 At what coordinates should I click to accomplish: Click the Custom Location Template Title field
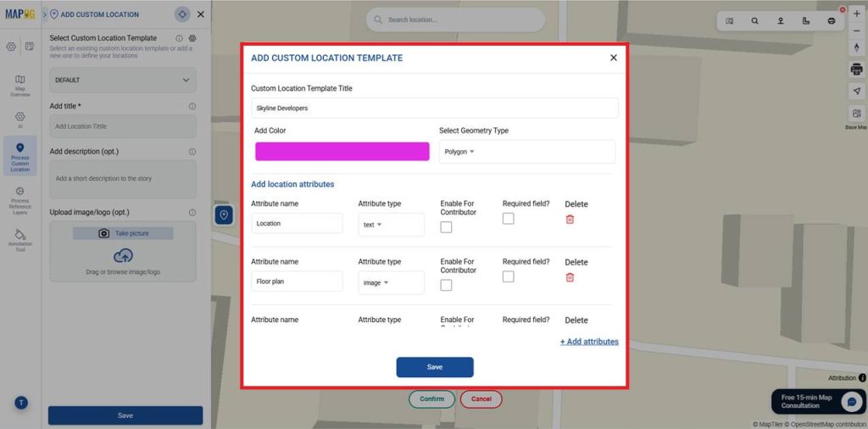pos(435,109)
